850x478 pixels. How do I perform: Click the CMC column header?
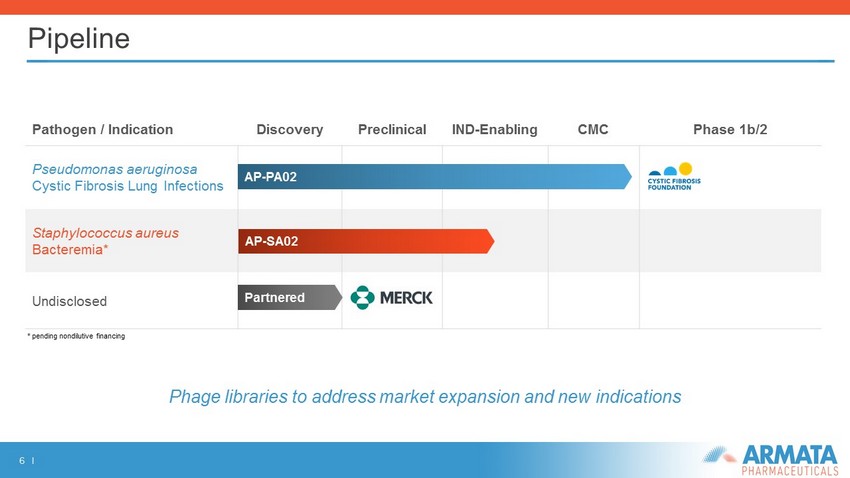tap(593, 130)
